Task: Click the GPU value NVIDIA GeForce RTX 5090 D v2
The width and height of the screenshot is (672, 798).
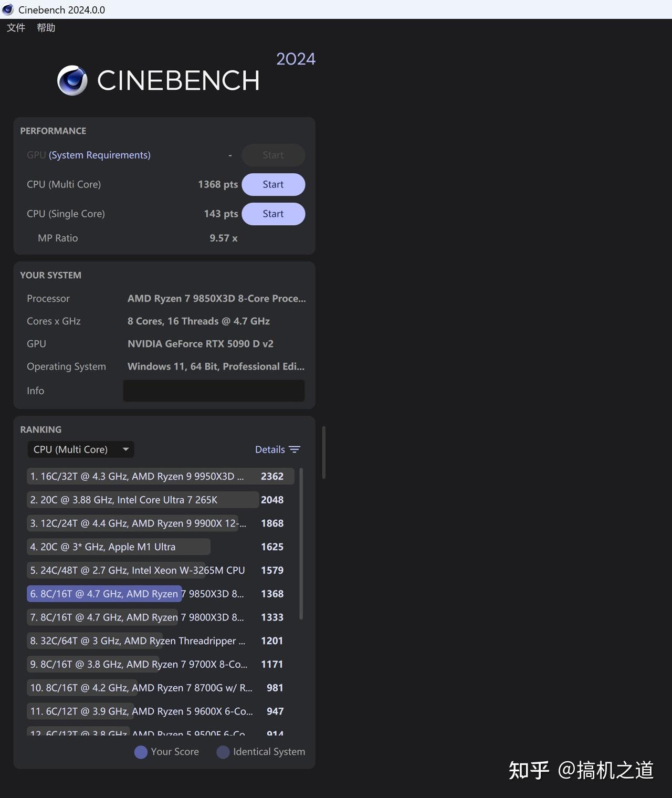Action: click(x=201, y=344)
